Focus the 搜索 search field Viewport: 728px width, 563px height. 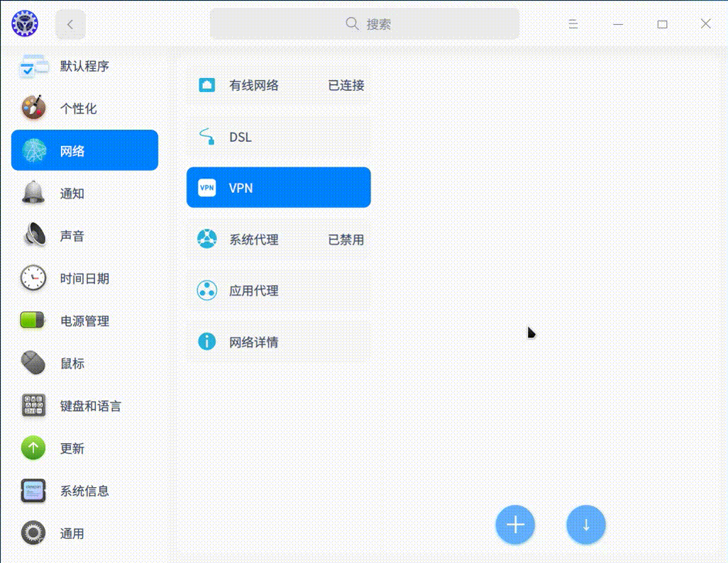click(365, 23)
